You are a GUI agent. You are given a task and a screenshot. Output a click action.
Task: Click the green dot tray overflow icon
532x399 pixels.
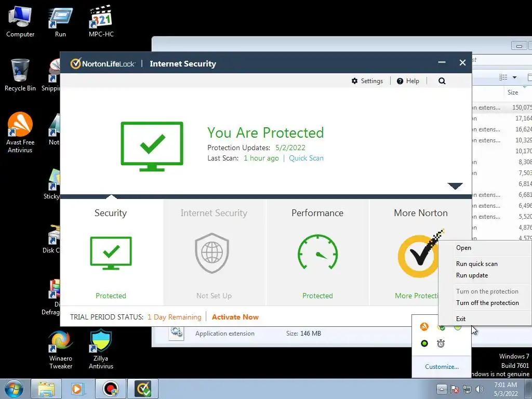pyautogui.click(x=424, y=343)
